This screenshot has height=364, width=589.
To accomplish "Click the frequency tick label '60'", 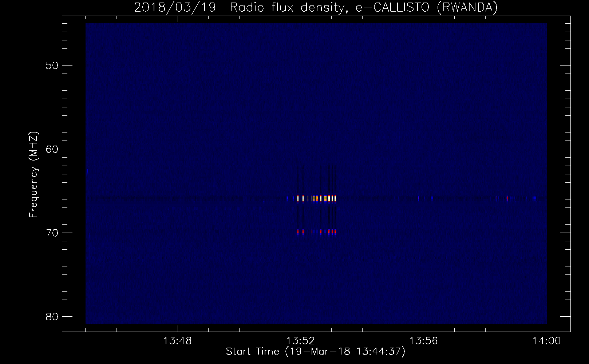I will coord(52,149).
